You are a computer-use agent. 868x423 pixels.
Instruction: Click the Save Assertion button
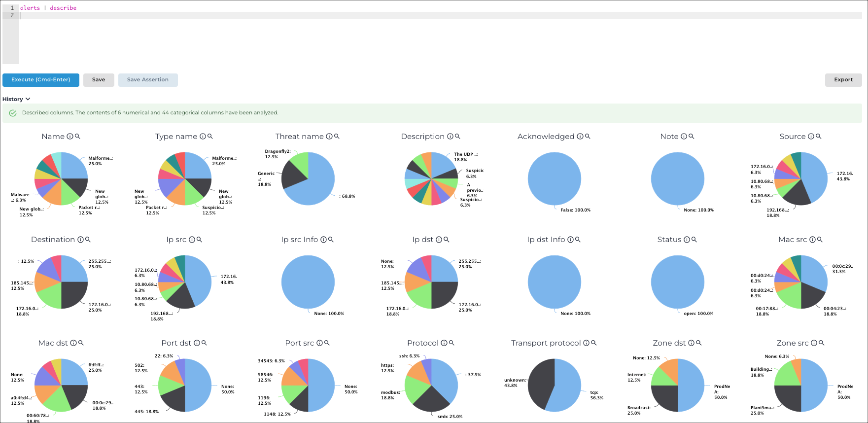coord(148,80)
